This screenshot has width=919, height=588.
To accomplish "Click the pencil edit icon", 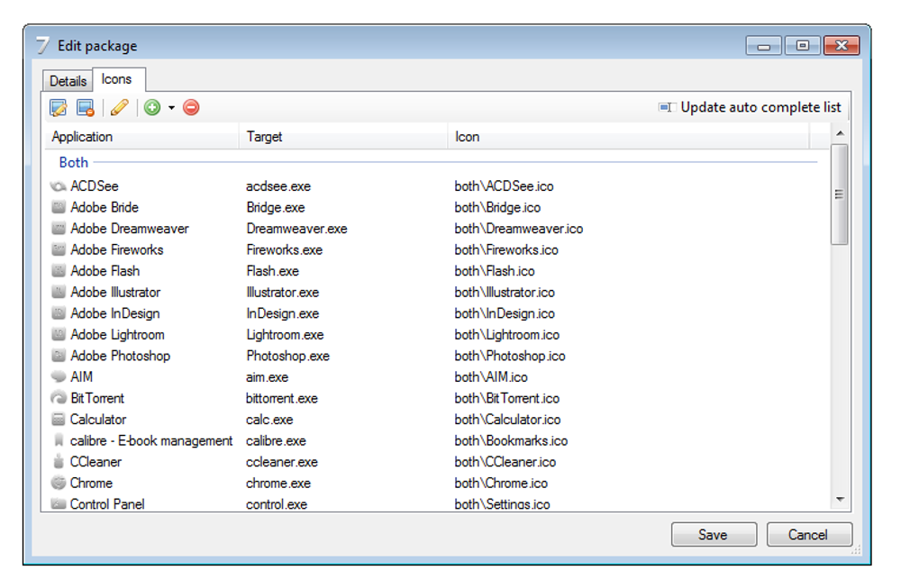I will [119, 108].
